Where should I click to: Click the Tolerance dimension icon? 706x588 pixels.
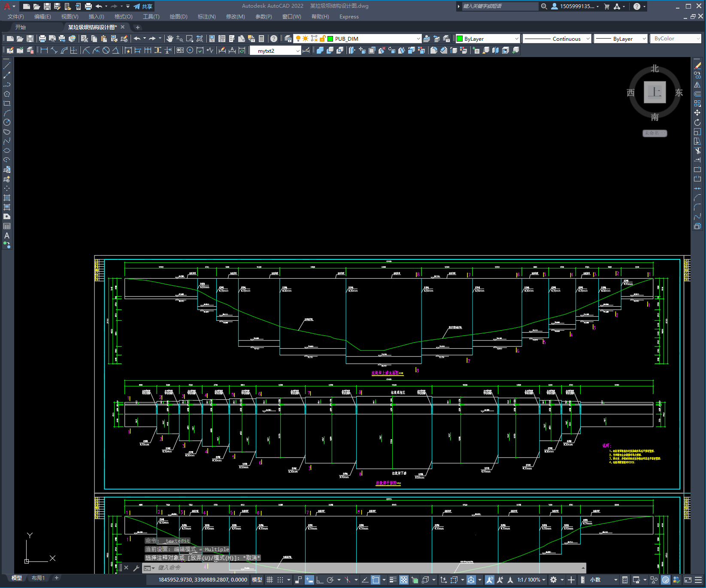(180, 50)
